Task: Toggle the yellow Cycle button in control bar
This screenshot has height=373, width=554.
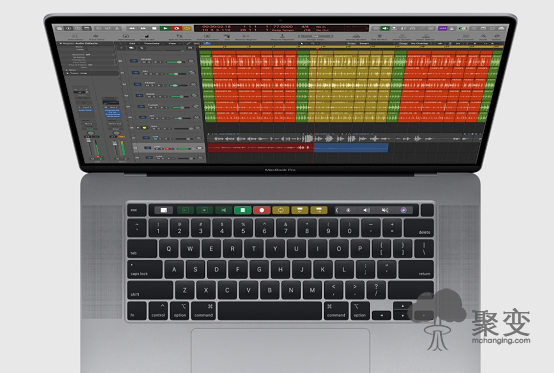Action: 187,28
